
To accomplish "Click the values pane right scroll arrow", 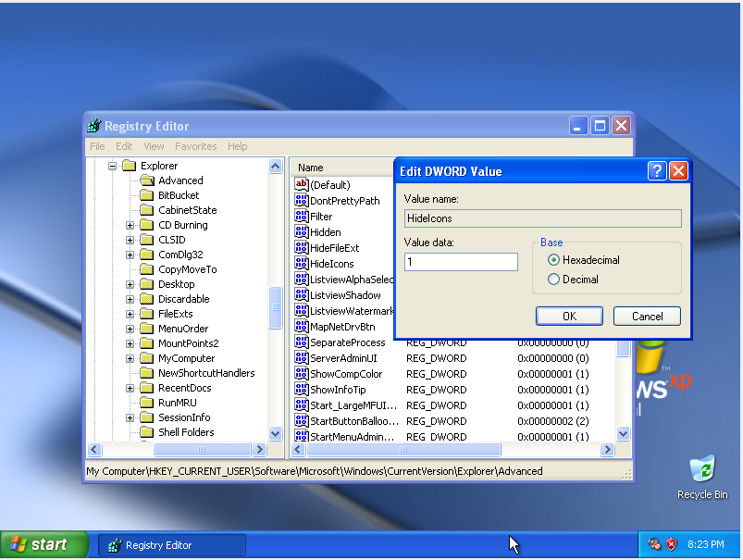I will [607, 450].
